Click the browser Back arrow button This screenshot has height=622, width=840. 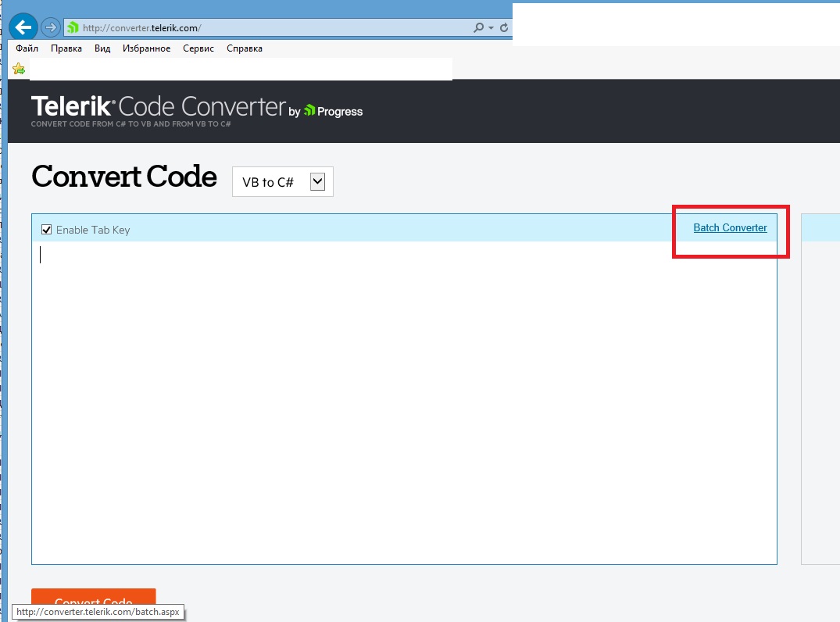pos(23,27)
